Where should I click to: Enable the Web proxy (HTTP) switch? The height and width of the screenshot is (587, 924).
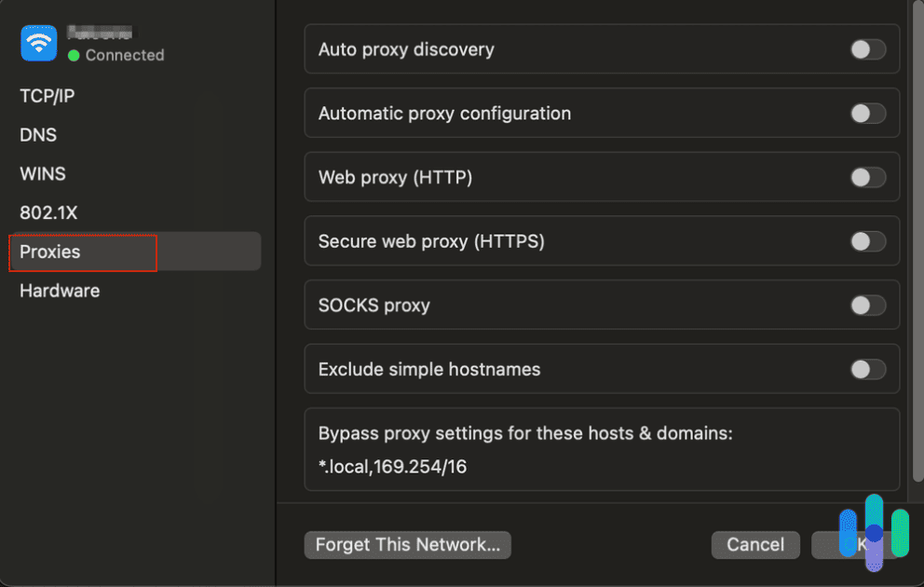click(x=867, y=177)
